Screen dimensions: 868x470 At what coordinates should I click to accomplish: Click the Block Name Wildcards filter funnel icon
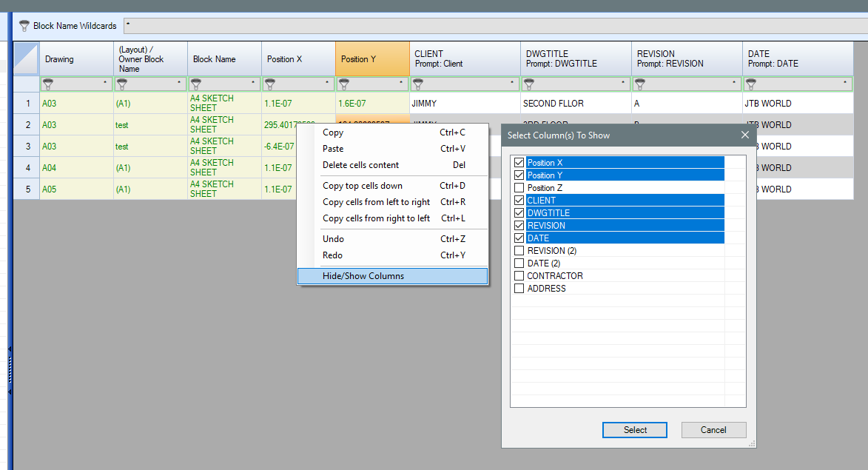[24, 26]
